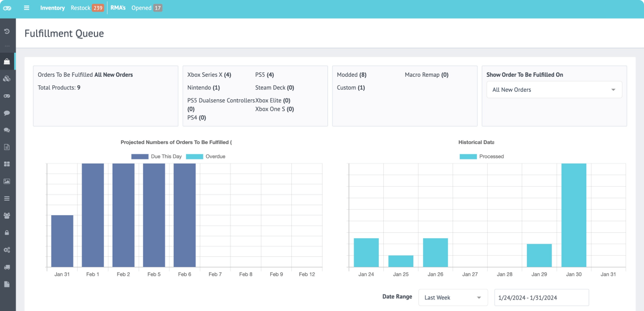Open the single chat bubble sidebar icon
Image resolution: width=644 pixels, height=311 pixels.
[x=7, y=113]
